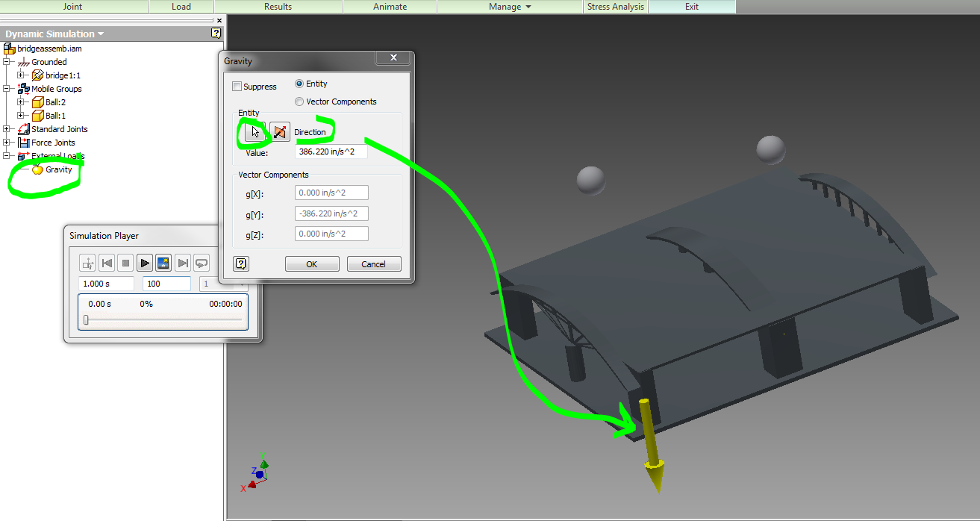Click the right sphere ball in the viewport
The height and width of the screenshot is (521, 980).
771,150
